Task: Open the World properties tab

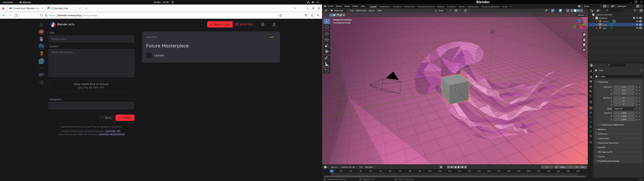Action: tap(591, 96)
